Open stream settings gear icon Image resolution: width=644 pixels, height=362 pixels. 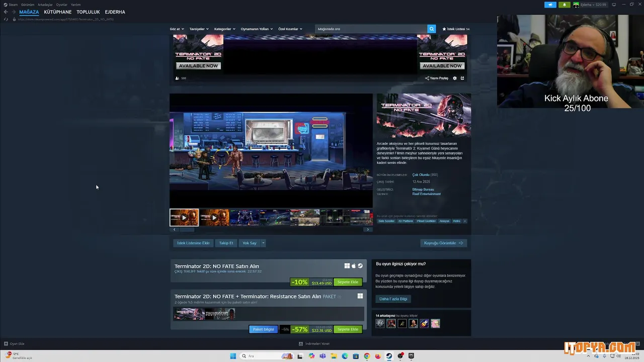(455, 78)
